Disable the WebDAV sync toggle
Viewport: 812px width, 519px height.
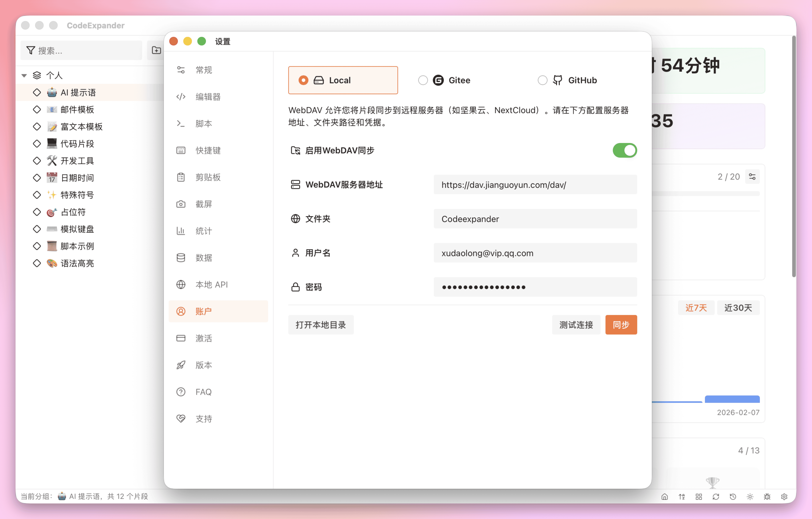point(625,150)
